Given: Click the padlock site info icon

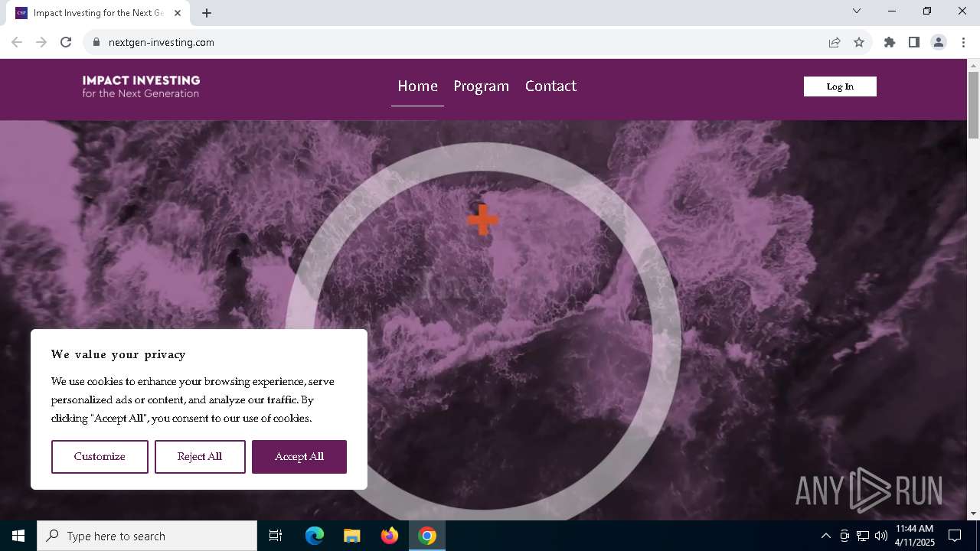Looking at the screenshot, I should [96, 43].
